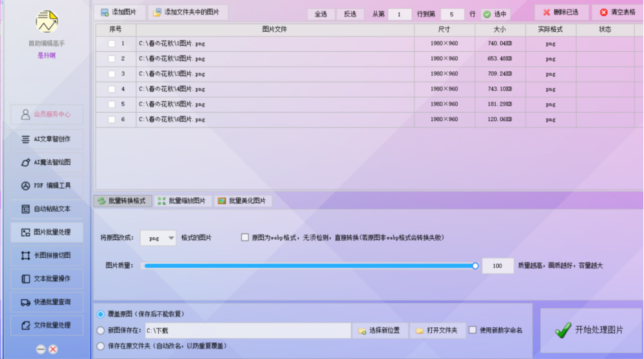
Task: Check the box for row 1图片.png
Action: 112,43
